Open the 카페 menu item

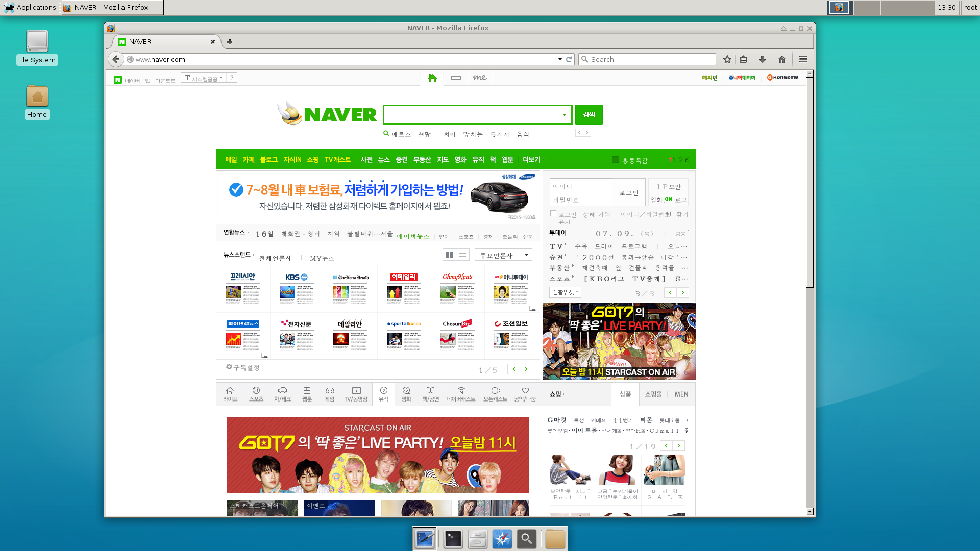coord(249,159)
